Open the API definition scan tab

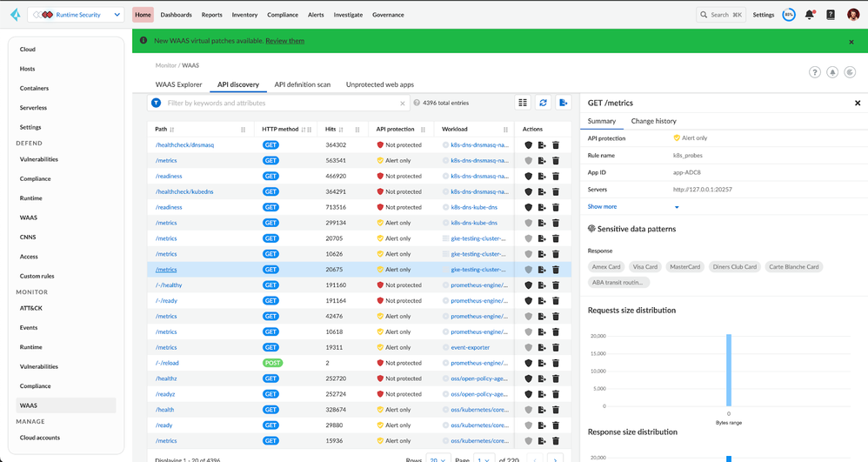click(x=302, y=84)
